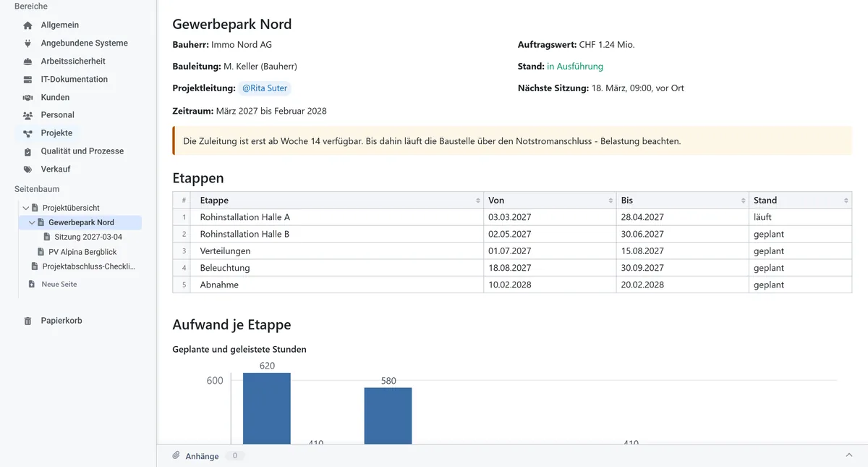
Task: Sort table by the Etappe column
Action: [477, 201]
